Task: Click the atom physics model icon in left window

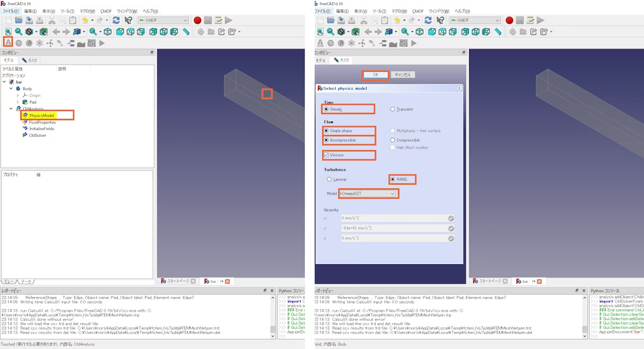Action: 40,43
